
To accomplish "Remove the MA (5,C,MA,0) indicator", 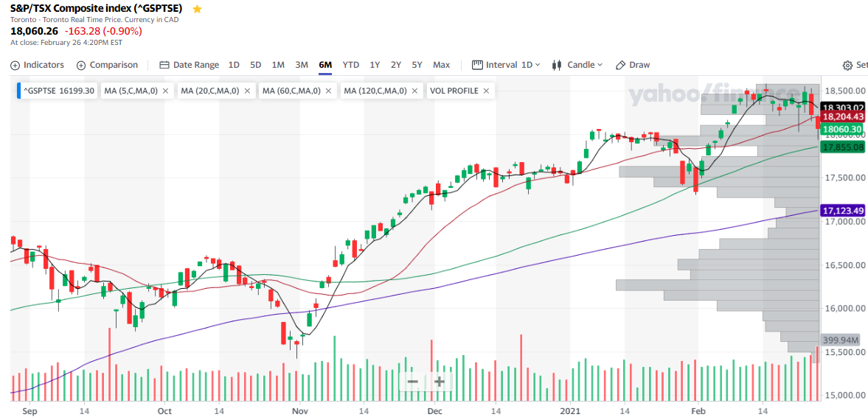I will [165, 91].
